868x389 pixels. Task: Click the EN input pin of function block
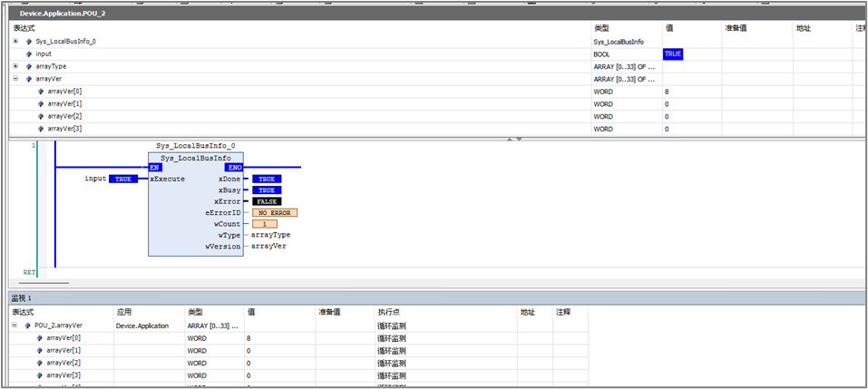click(155, 167)
